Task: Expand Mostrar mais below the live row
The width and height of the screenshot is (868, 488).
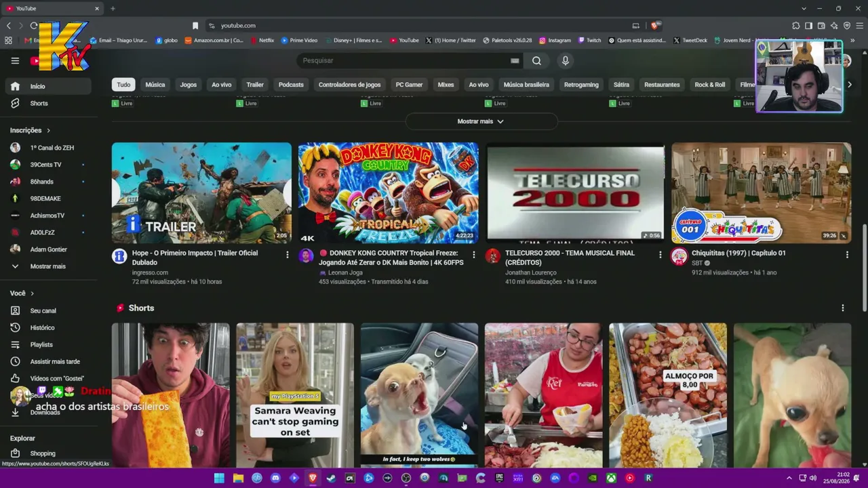Action: pyautogui.click(x=481, y=121)
